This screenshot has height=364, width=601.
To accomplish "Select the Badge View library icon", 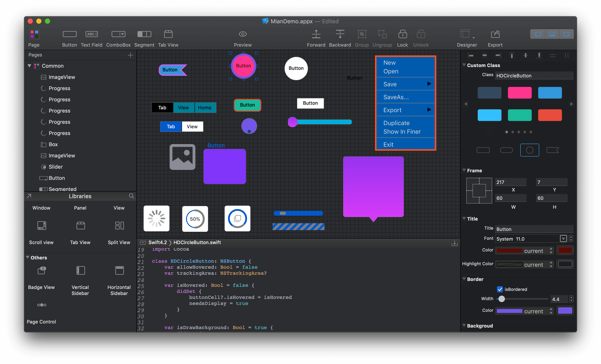I will pyautogui.click(x=41, y=270).
